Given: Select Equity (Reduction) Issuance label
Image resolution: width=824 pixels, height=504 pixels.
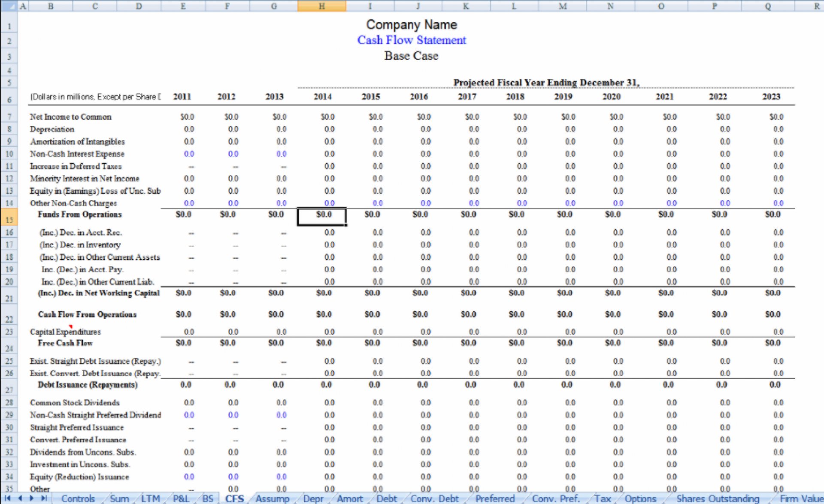Looking at the screenshot, I should pos(79,477).
